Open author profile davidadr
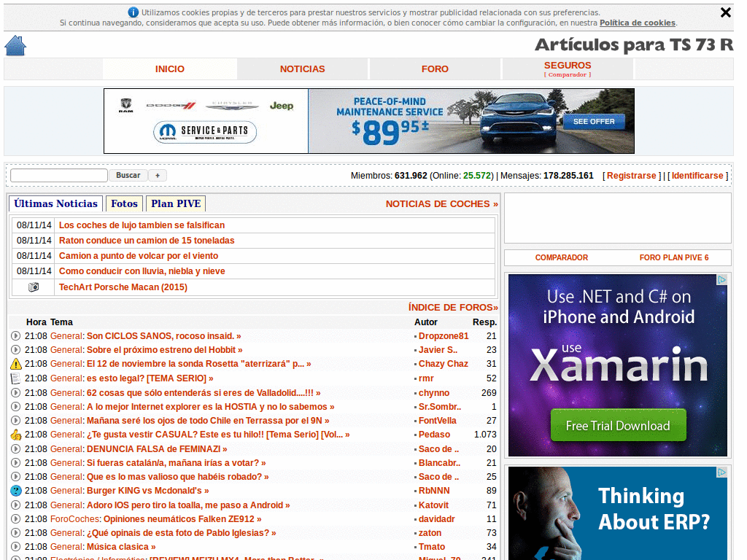The image size is (747, 560). [437, 519]
